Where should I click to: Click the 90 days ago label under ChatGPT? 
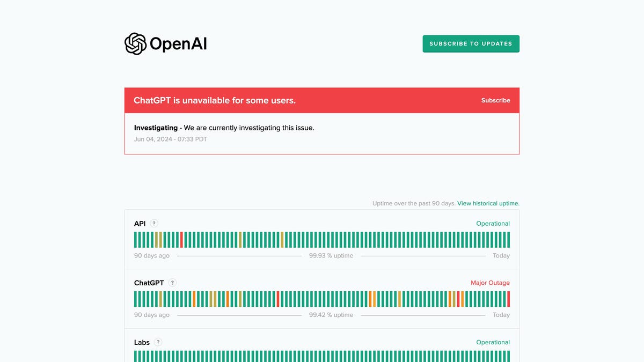coord(151,315)
